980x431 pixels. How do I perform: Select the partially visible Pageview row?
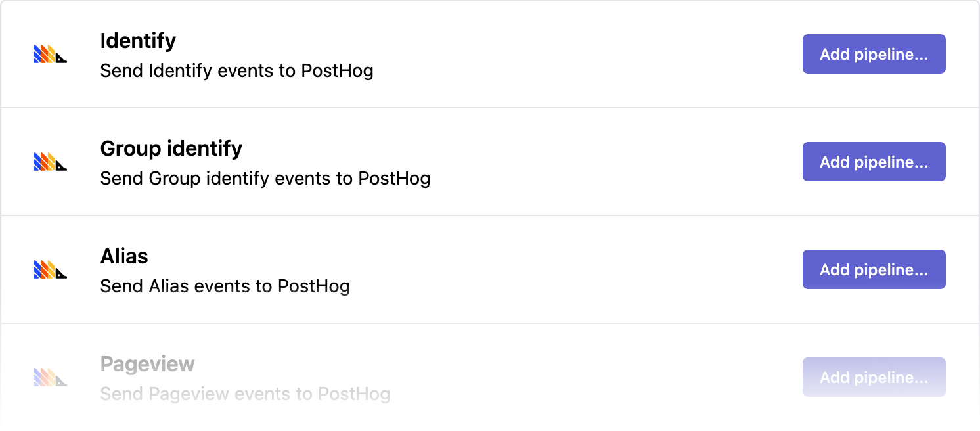click(x=460, y=377)
